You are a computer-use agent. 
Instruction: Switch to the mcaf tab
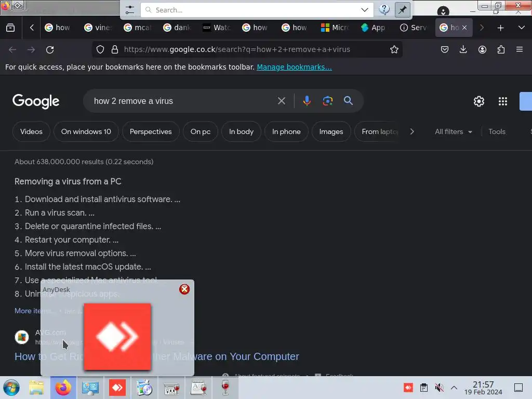pyautogui.click(x=137, y=28)
